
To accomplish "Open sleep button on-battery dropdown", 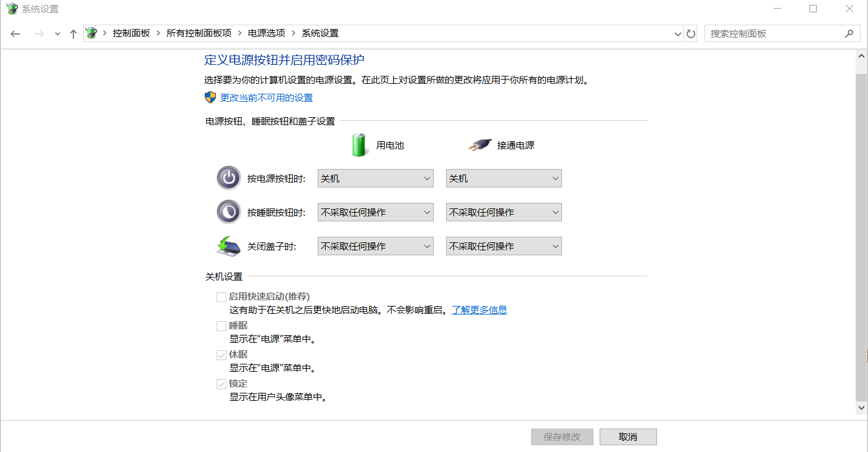I will click(376, 212).
